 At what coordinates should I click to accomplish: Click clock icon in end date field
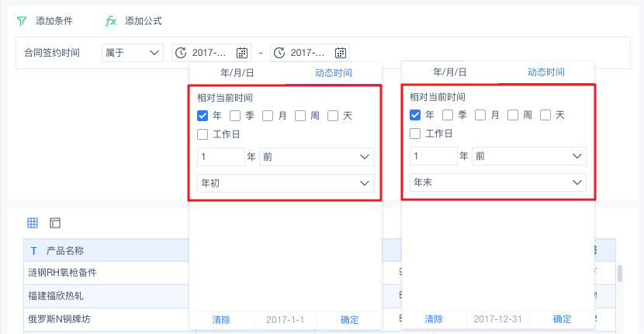[279, 53]
